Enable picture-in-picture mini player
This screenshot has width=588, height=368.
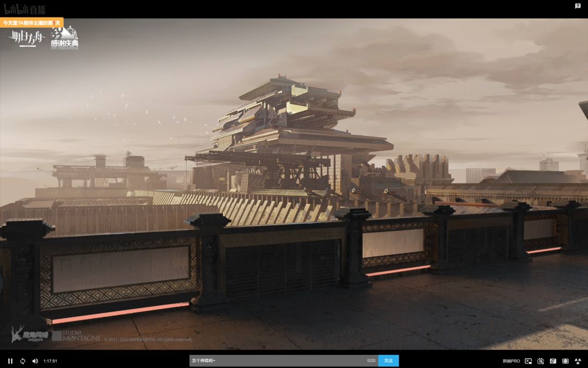point(528,361)
